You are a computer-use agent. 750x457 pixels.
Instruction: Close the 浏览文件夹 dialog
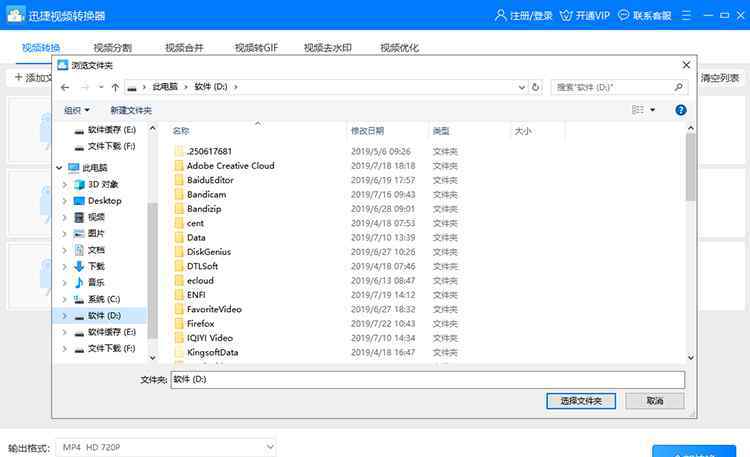tap(686, 65)
